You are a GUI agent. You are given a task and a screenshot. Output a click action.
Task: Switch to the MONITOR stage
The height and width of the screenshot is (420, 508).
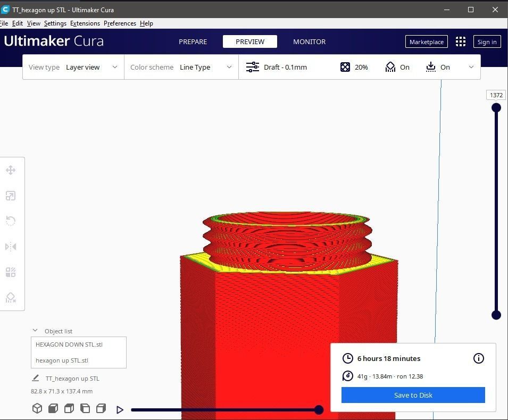pos(310,42)
